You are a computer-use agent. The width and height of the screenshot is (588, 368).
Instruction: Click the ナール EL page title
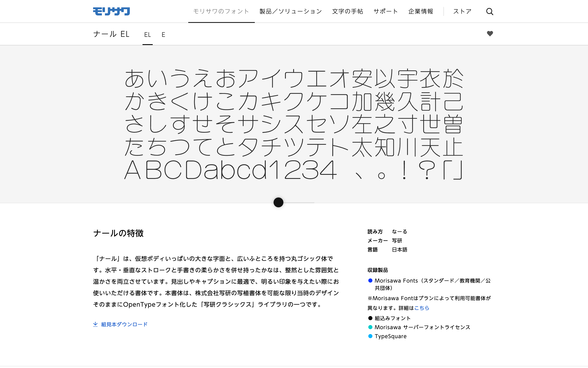point(111,34)
